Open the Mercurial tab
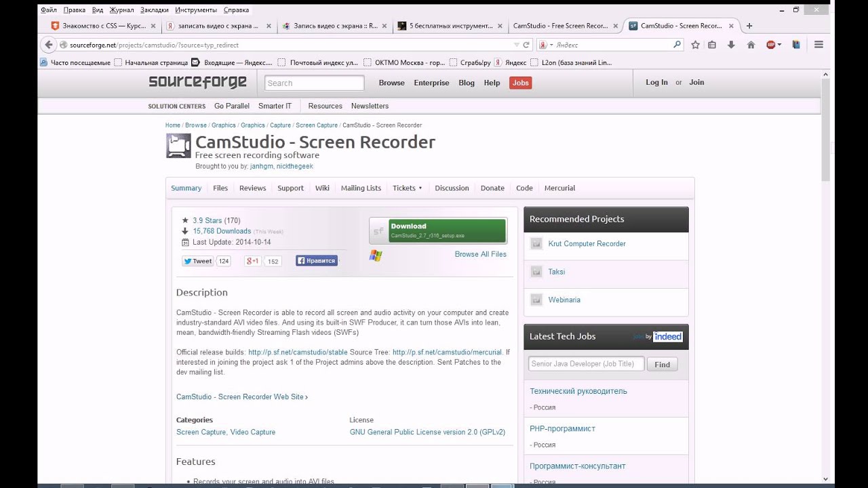 tap(559, 188)
